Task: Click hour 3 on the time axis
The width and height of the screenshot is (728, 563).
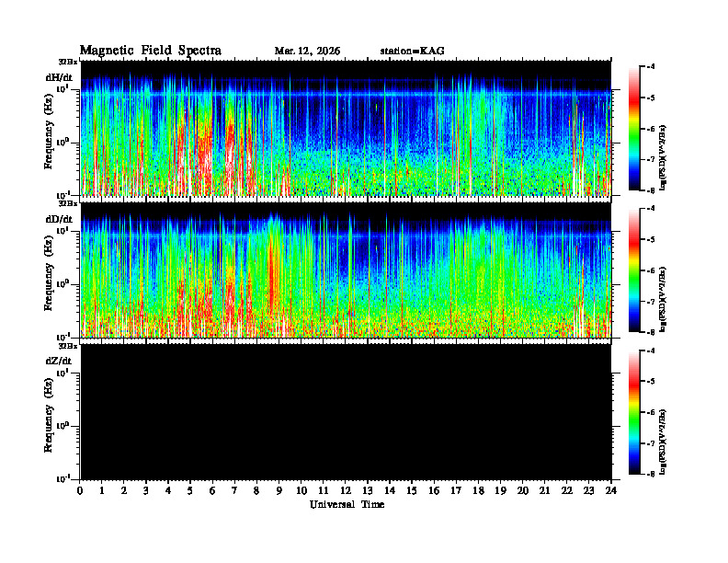Action: click(x=146, y=490)
